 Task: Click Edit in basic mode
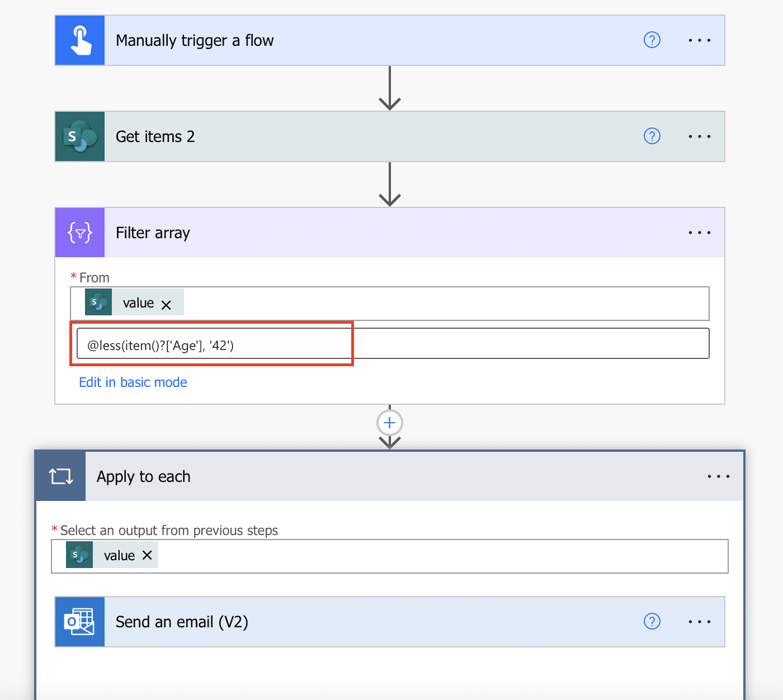[x=133, y=382]
